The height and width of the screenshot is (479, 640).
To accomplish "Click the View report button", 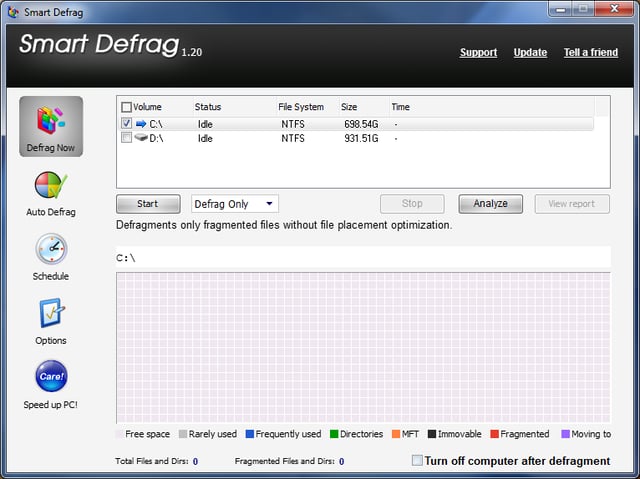I will [x=572, y=204].
